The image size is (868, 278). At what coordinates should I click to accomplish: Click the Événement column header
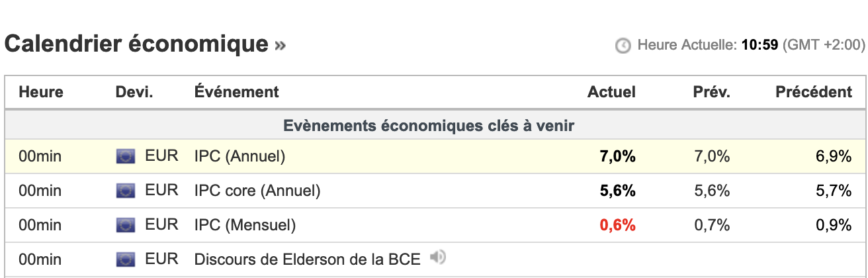(236, 92)
